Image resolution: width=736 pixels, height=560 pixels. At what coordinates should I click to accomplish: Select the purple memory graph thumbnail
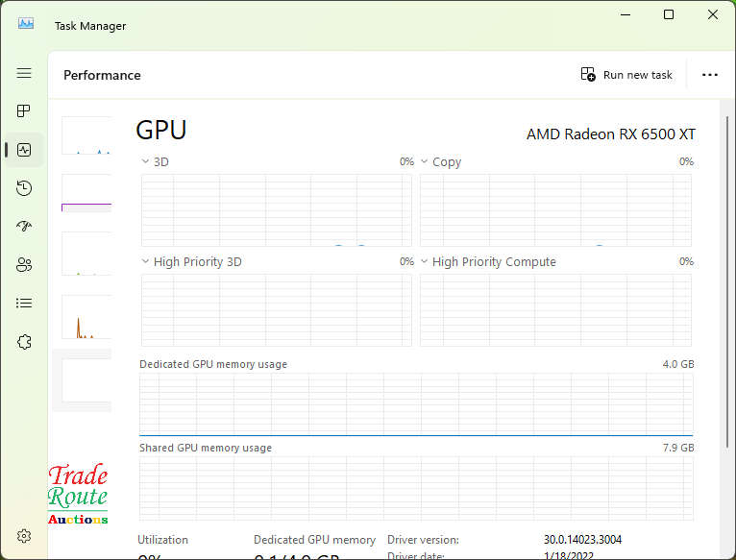click(x=86, y=193)
